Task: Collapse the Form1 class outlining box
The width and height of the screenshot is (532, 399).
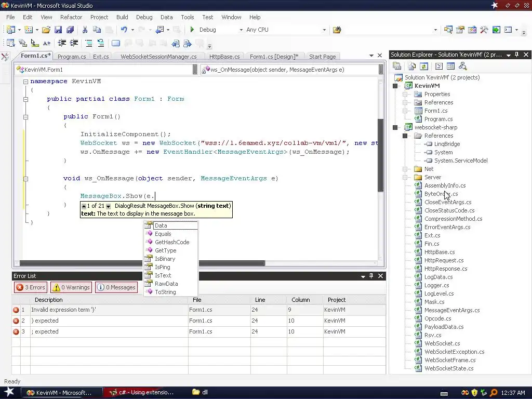Action: pos(25,99)
